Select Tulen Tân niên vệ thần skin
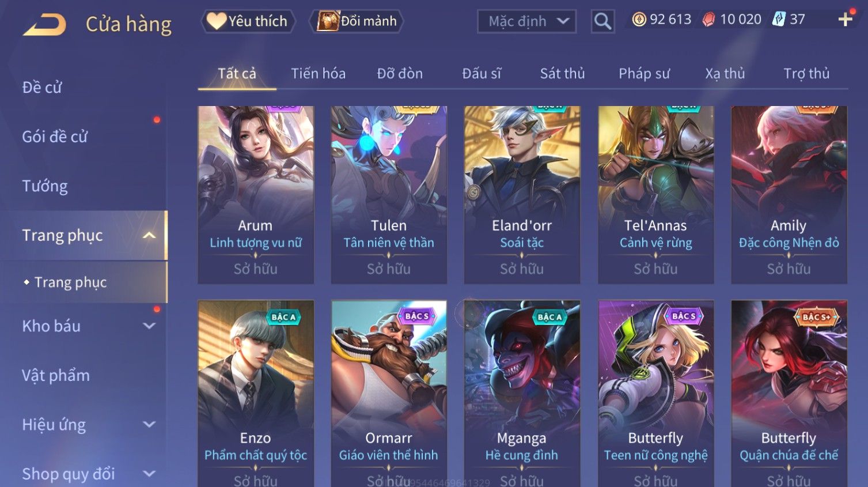This screenshot has height=487, width=868. pyautogui.click(x=389, y=195)
